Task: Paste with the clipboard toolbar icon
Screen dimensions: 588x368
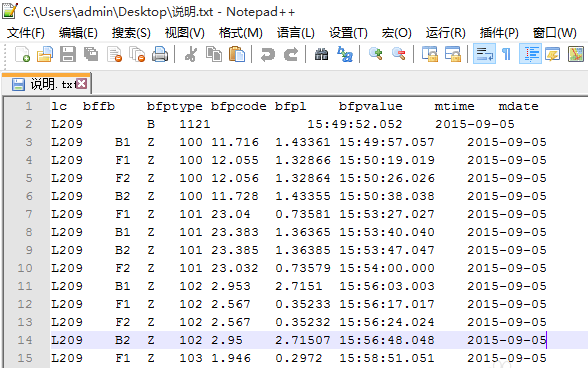Action: (x=237, y=54)
